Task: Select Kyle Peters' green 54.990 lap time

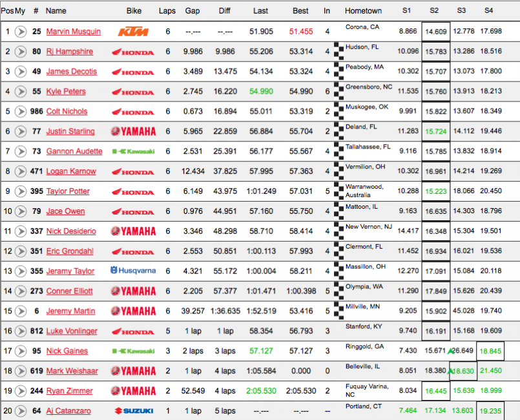Action: pyautogui.click(x=260, y=91)
